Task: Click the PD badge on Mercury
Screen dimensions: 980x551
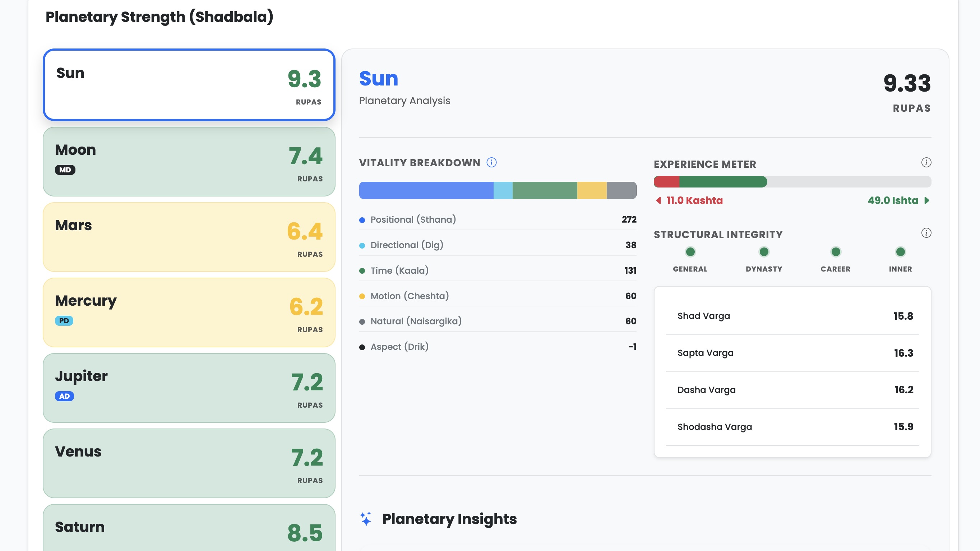Action: pos(64,320)
